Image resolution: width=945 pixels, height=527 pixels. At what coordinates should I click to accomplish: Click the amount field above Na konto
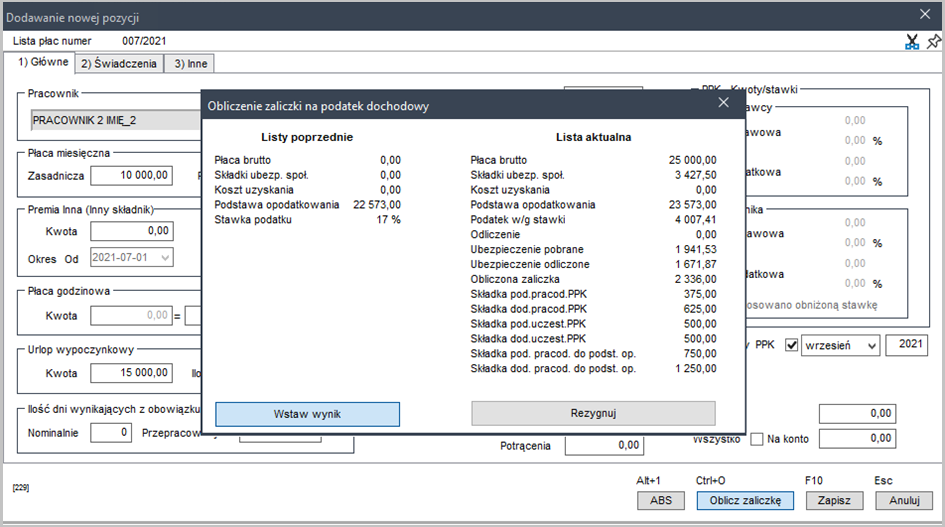(857, 414)
